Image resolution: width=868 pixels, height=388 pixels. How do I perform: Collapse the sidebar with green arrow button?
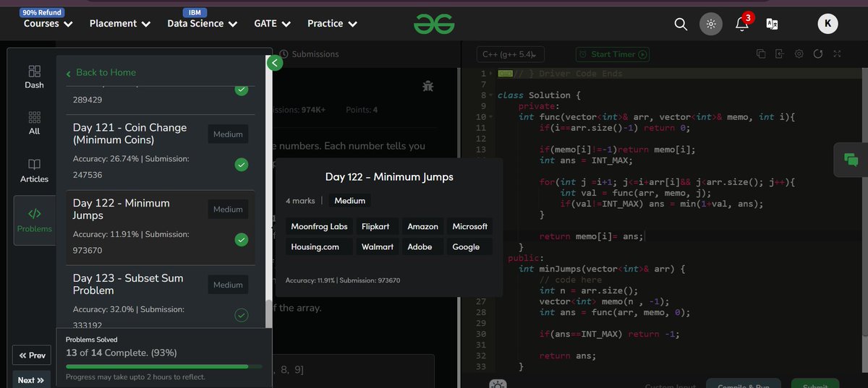274,63
